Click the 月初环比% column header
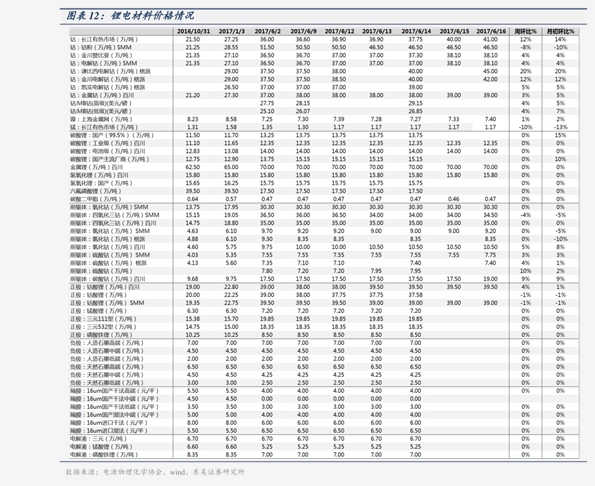 coord(560,31)
